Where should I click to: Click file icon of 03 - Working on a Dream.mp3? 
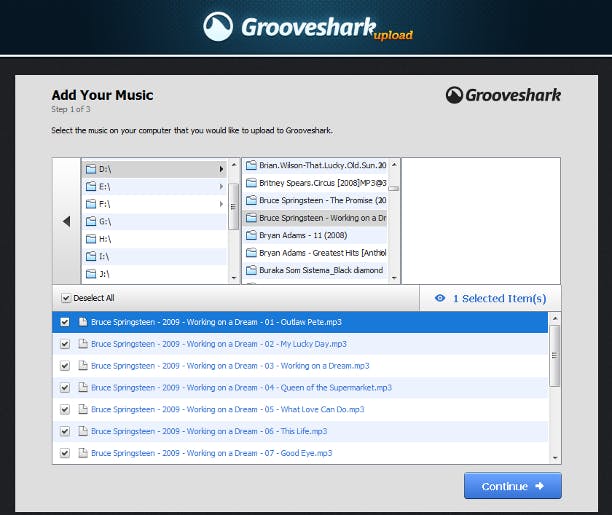pyautogui.click(x=83, y=365)
